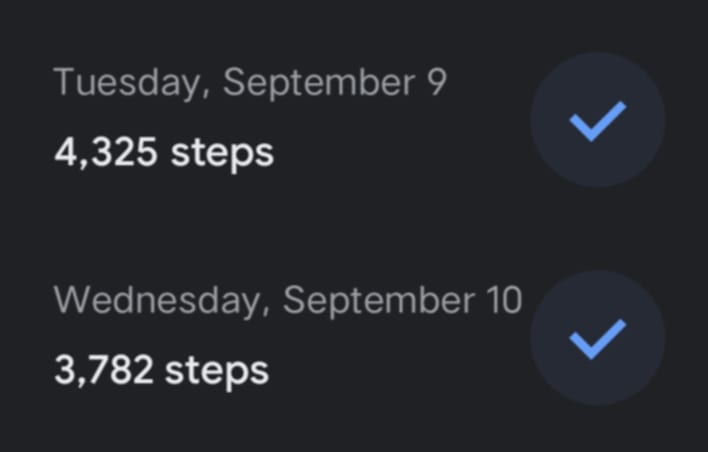Image resolution: width=708 pixels, height=452 pixels.
Task: Expand details for the 3,782 steps day
Action: coord(287,336)
